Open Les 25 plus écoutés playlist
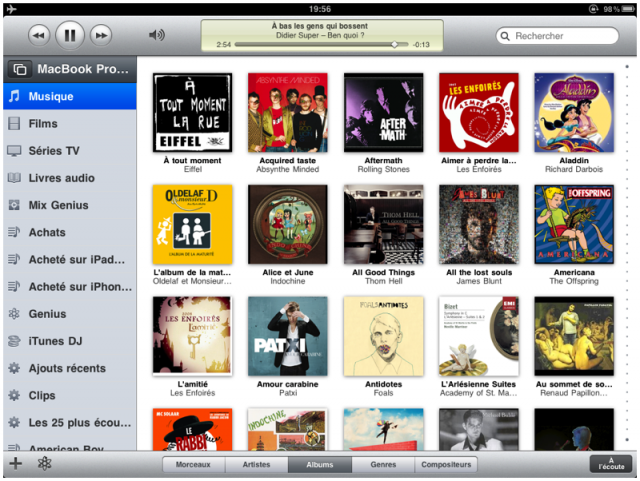 [x=70, y=423]
